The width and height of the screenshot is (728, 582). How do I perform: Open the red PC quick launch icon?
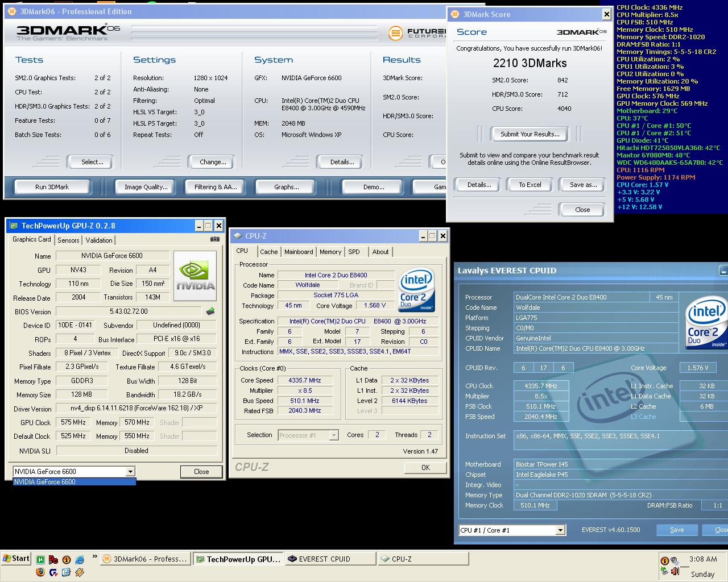point(53,560)
